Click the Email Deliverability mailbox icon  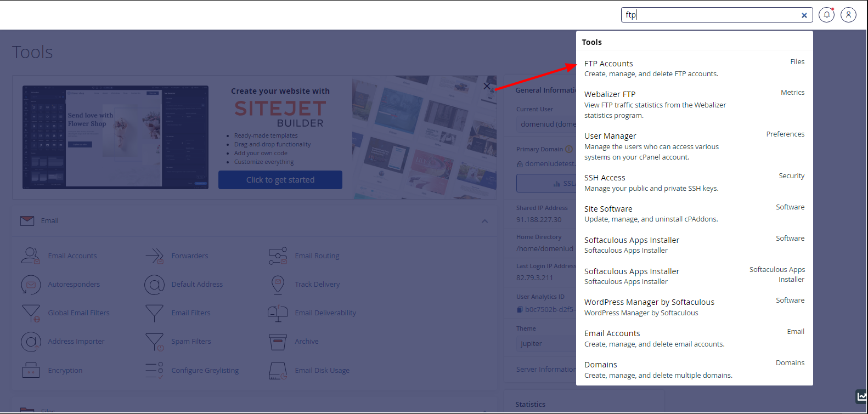[278, 313]
